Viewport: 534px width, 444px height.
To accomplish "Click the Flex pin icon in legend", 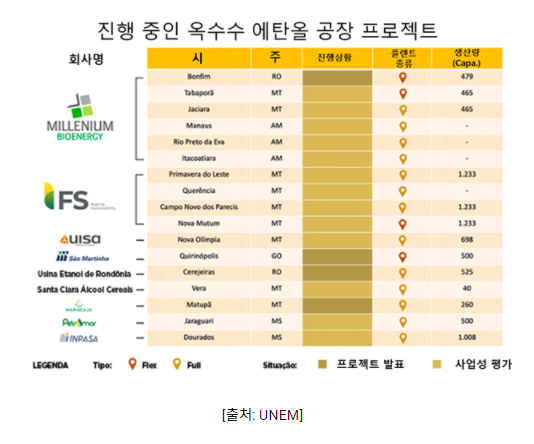I will (x=132, y=364).
